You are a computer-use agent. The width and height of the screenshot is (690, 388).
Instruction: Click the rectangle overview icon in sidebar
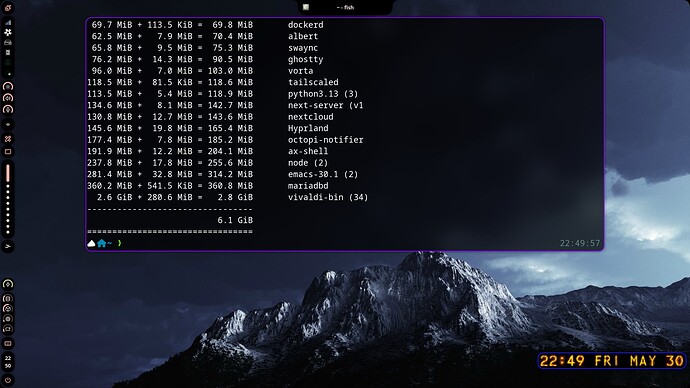8,152
